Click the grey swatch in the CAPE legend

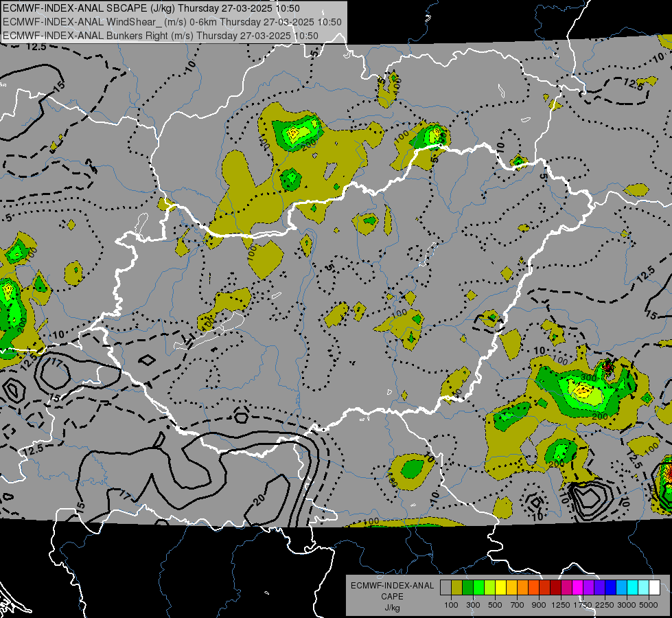445,588
